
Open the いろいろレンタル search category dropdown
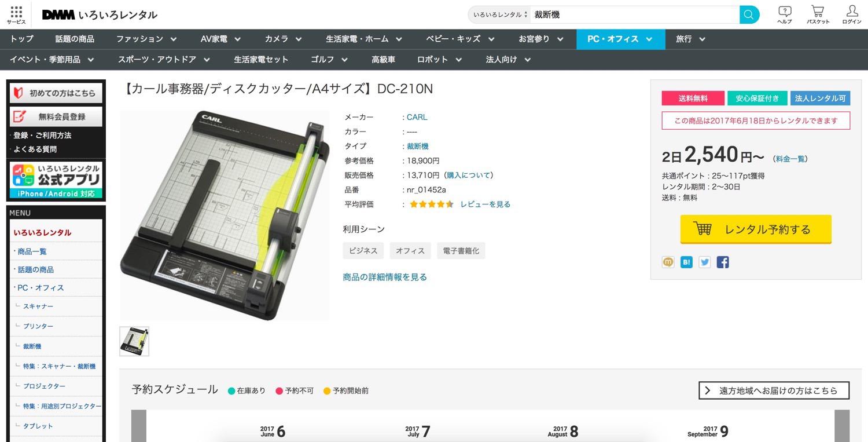pyautogui.click(x=500, y=14)
